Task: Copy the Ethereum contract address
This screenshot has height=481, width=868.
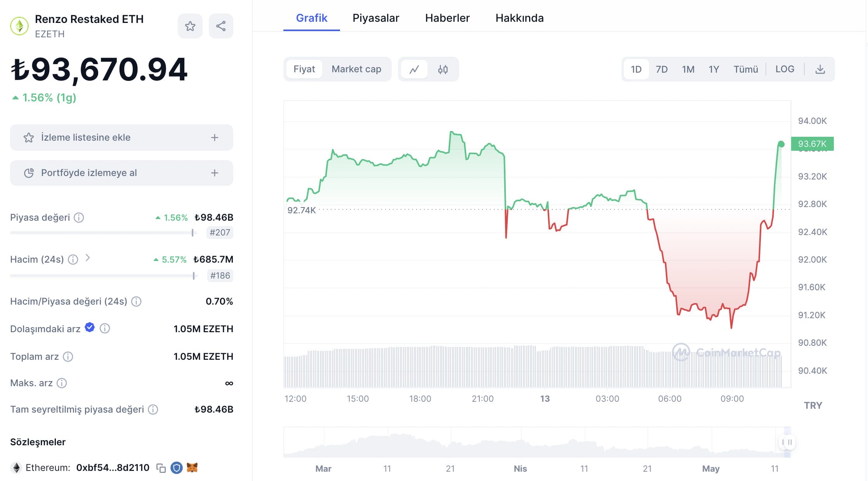Action: click(x=162, y=468)
